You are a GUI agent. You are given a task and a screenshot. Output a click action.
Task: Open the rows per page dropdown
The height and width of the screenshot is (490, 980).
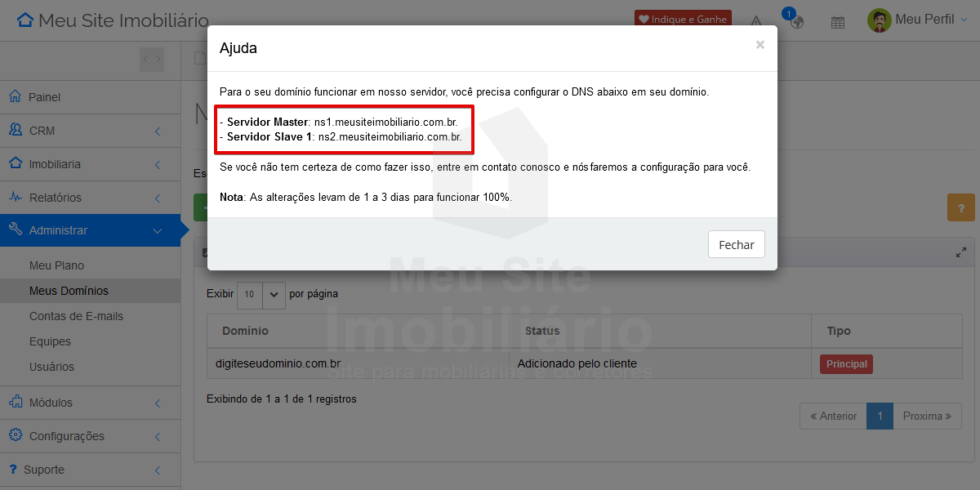coord(261,294)
